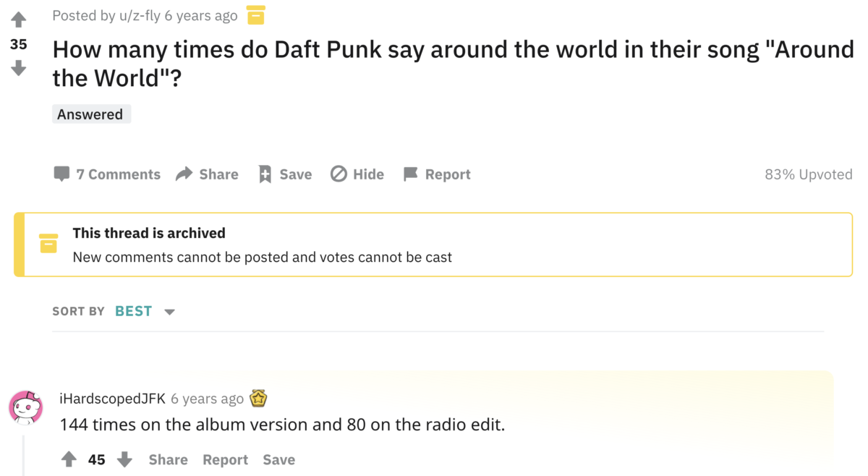
Task: Open u/z-fly's user profile
Action: click(141, 15)
